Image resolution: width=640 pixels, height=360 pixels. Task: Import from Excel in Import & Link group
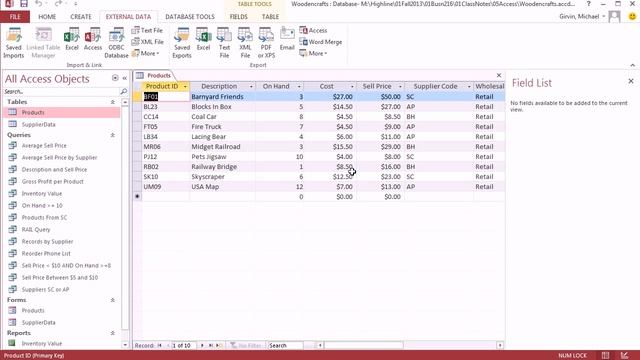[x=72, y=40]
